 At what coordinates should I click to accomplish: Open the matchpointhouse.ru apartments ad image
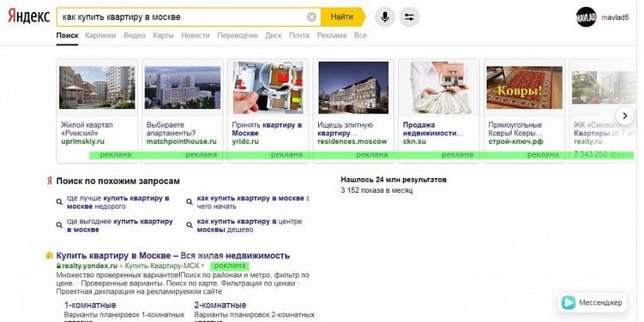pos(183,87)
